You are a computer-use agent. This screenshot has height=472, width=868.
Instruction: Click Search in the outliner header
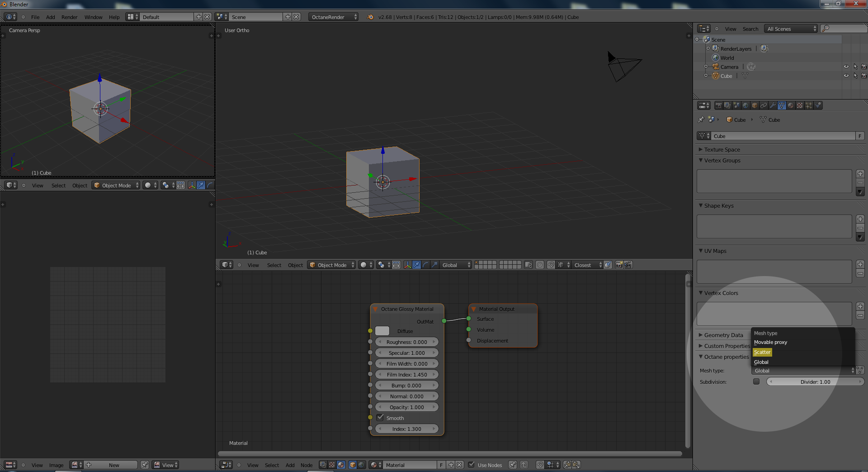click(750, 29)
